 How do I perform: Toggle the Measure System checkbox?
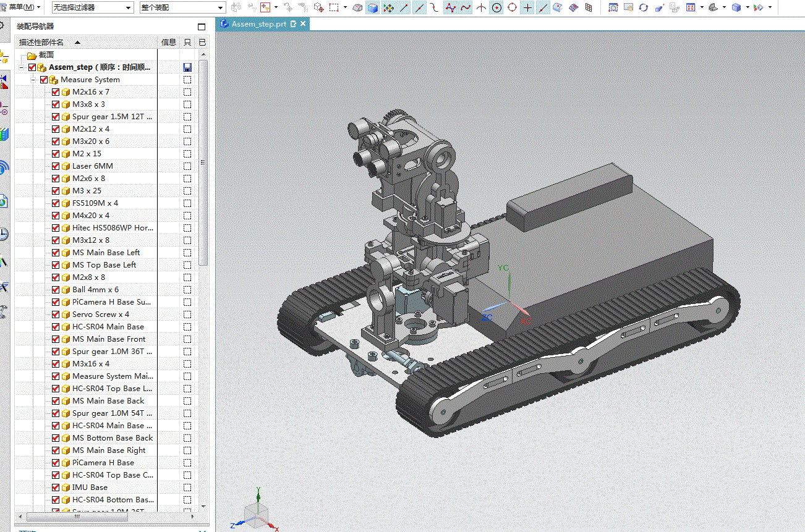pos(44,80)
